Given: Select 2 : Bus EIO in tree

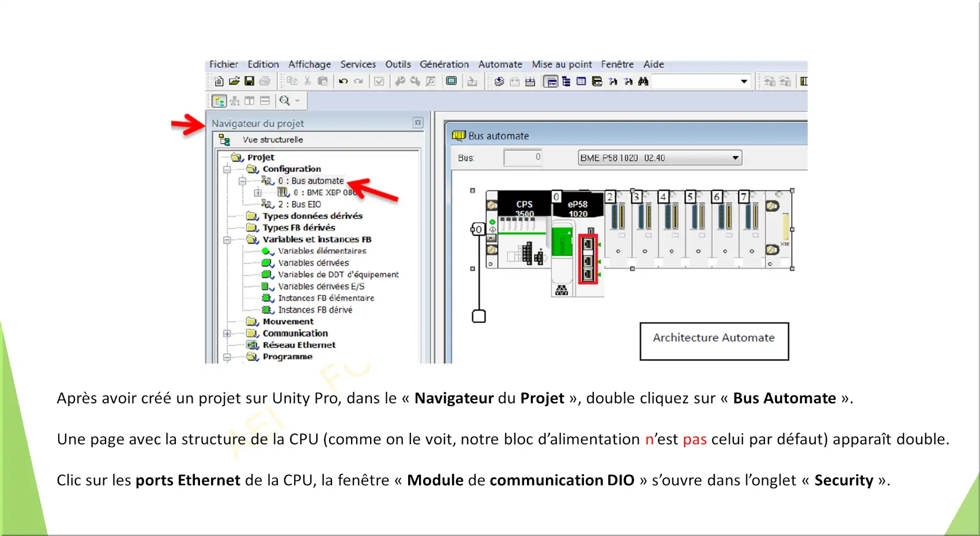Looking at the screenshot, I should [x=300, y=205].
